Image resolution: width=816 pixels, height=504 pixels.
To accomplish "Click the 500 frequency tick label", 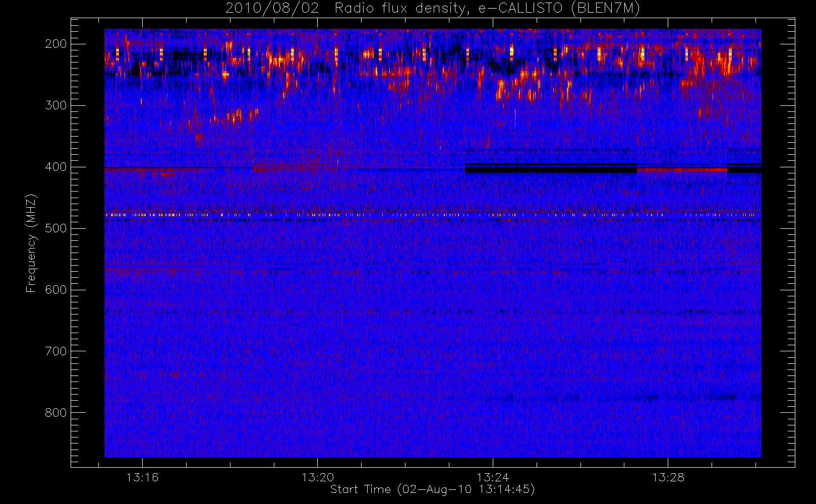I will tap(56, 228).
